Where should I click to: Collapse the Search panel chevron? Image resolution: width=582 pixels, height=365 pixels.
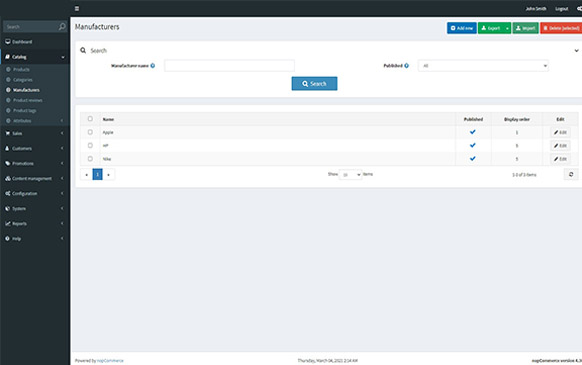click(576, 50)
